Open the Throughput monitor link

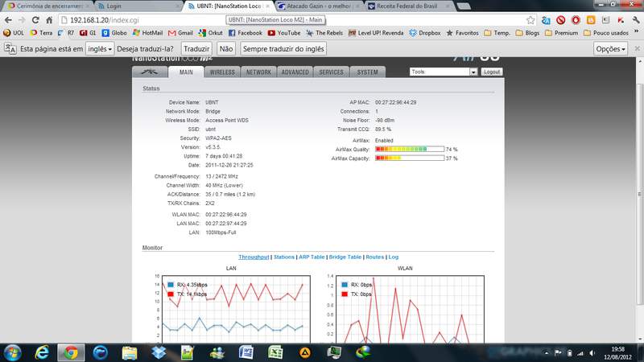click(x=254, y=257)
